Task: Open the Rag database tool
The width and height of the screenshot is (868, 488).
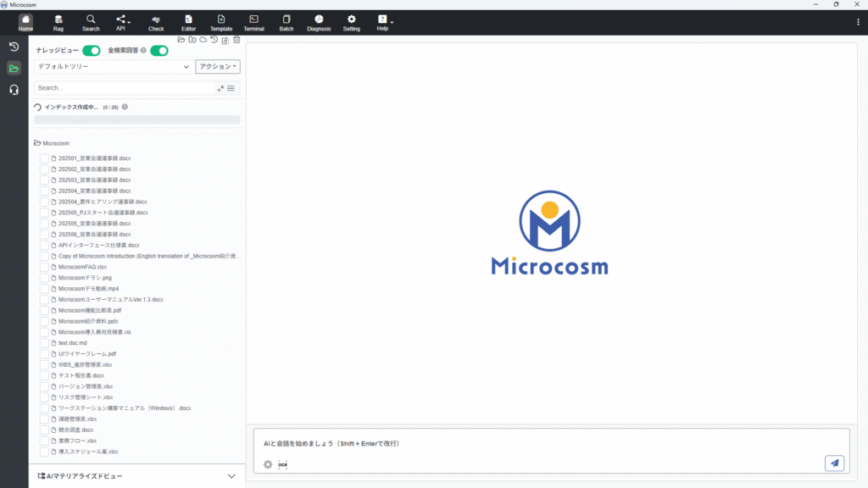Action: coord(58,23)
